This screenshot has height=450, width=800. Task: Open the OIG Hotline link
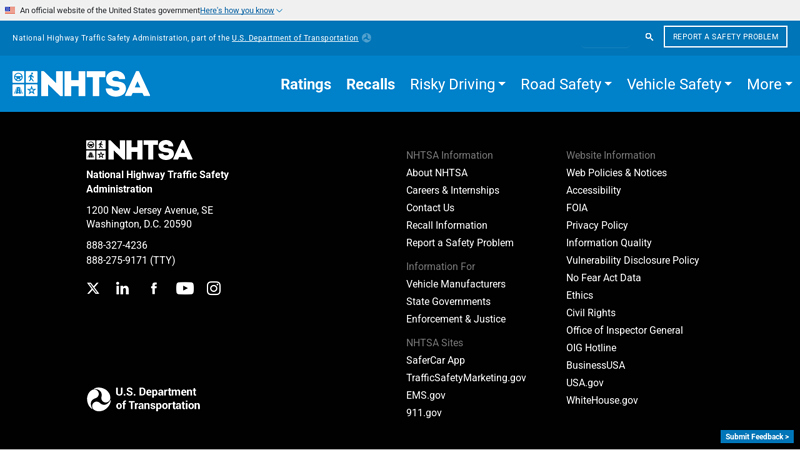pos(591,348)
